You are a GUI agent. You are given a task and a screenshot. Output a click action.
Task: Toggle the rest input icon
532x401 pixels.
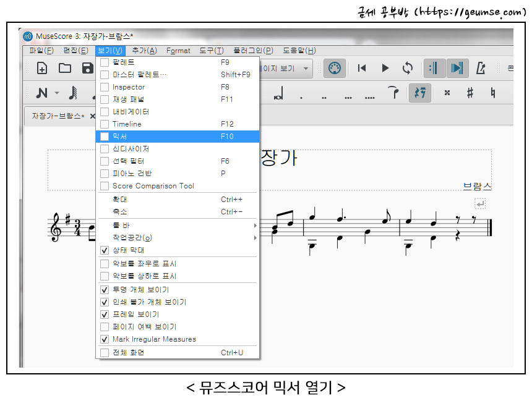[420, 93]
